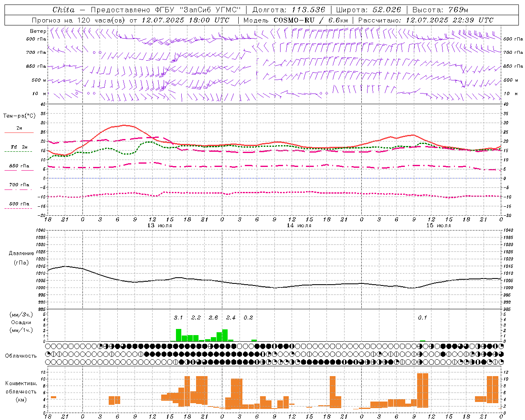Image resolution: width=525 pixels, height=420 pixels.
Task: Click the "(мм/1ч.)" unit label
Action: (21, 330)
